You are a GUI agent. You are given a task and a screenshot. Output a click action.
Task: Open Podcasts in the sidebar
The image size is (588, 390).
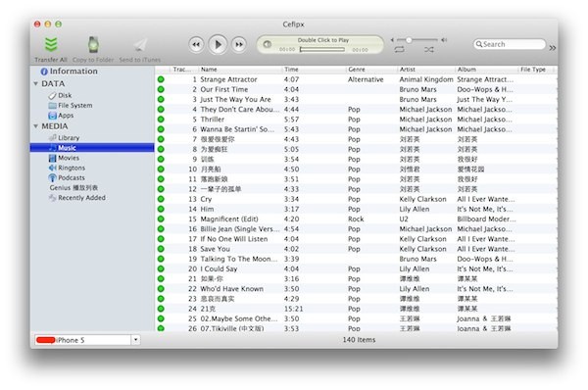(x=67, y=177)
